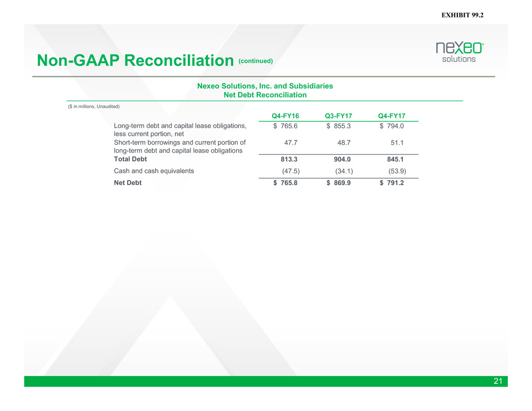The width and height of the screenshot is (532, 411).
Task: Select the Q3-FY17 column header
Action: pos(338,116)
